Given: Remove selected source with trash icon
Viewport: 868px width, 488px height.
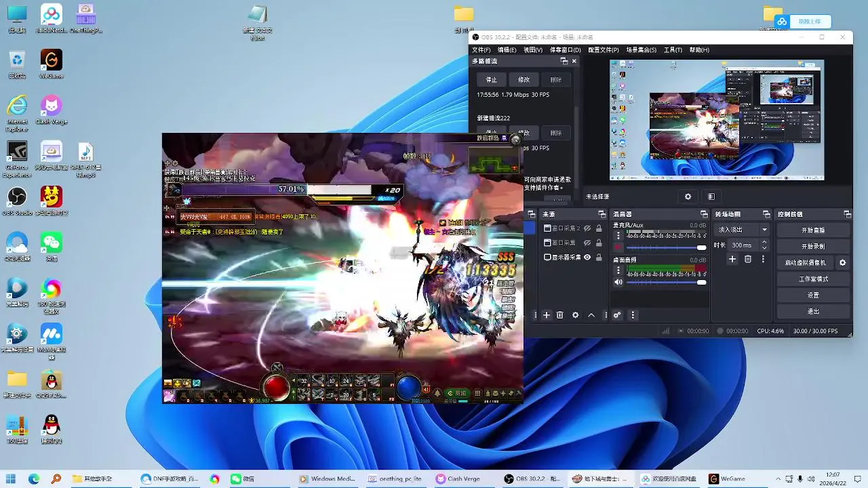Looking at the screenshot, I should coord(560,315).
